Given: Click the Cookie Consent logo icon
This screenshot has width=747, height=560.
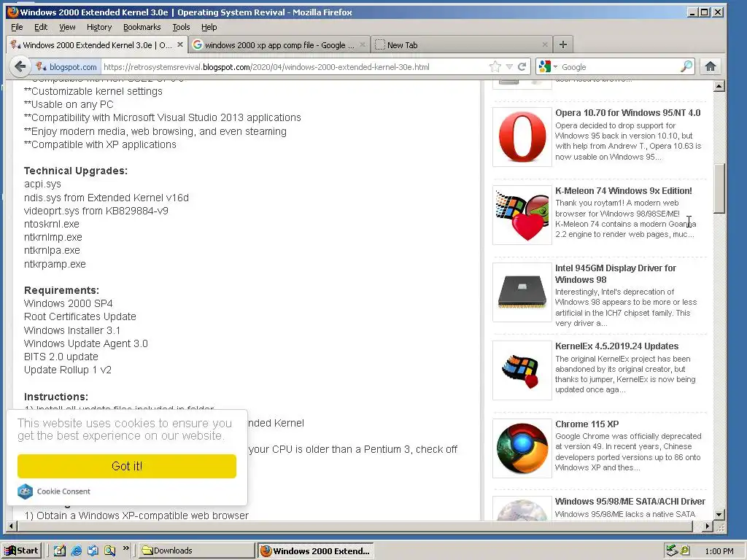Looking at the screenshot, I should pyautogui.click(x=26, y=491).
